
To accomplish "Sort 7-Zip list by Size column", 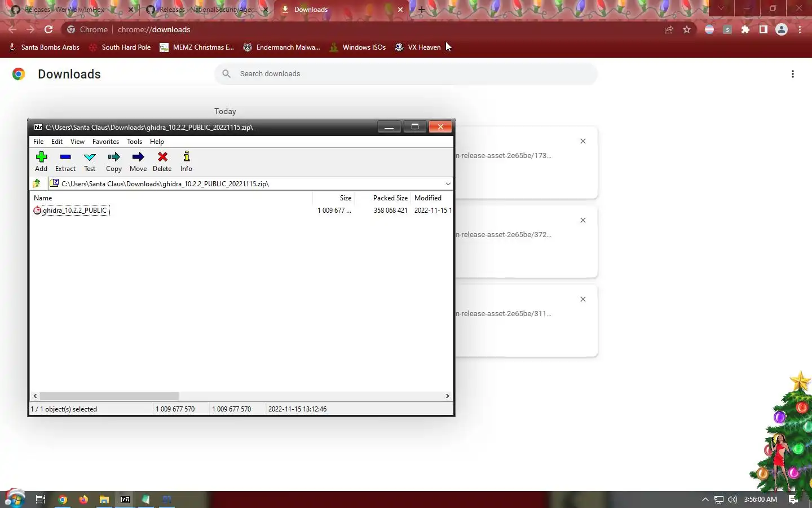I will (x=333, y=198).
